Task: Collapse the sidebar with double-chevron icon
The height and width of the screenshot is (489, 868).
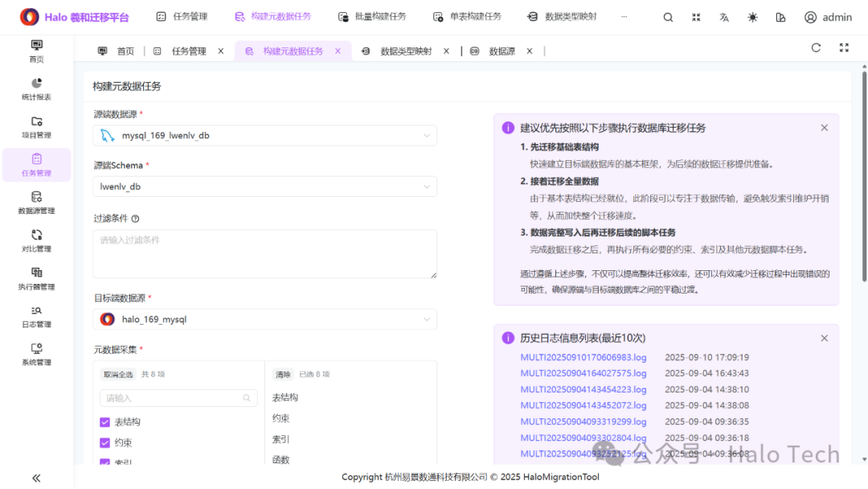Action: [36, 478]
